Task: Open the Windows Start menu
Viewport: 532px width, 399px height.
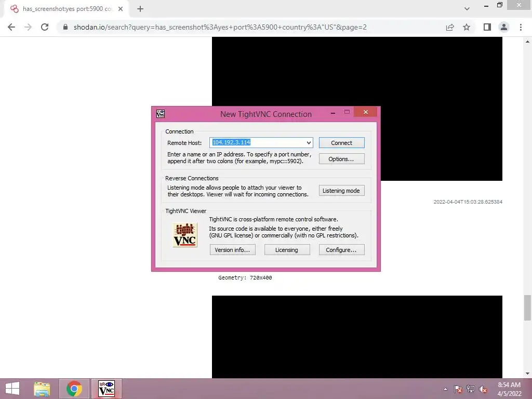Action: (x=12, y=389)
